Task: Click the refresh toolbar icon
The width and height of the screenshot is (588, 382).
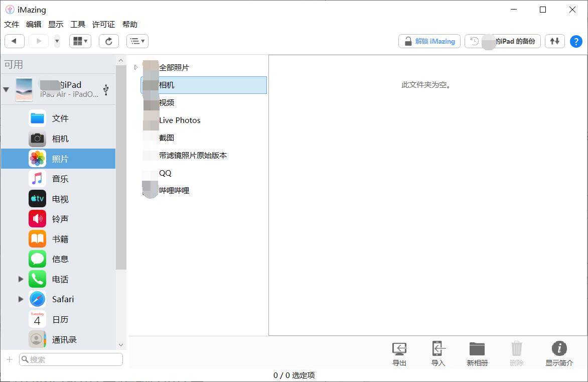Action: pyautogui.click(x=109, y=41)
